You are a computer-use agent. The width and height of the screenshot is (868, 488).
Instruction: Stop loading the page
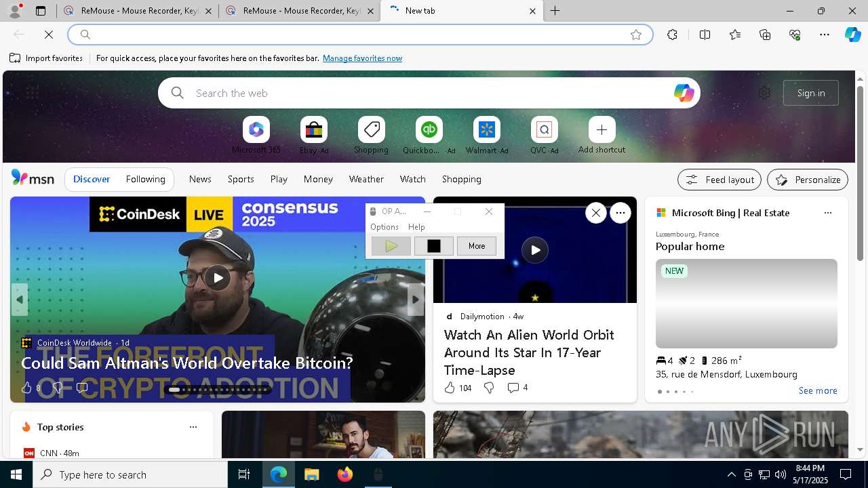click(49, 35)
